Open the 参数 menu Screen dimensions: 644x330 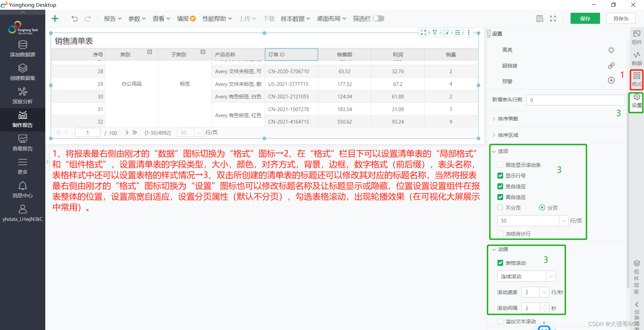pyautogui.click(x=137, y=18)
